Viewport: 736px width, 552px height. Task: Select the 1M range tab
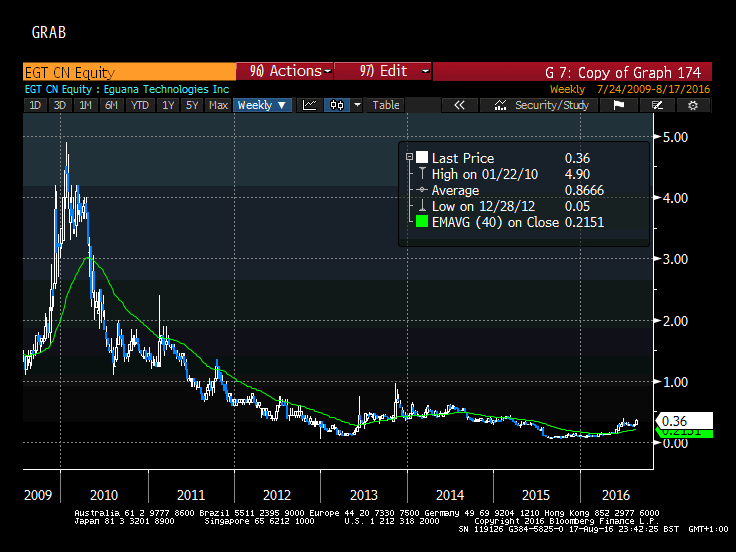tap(85, 105)
